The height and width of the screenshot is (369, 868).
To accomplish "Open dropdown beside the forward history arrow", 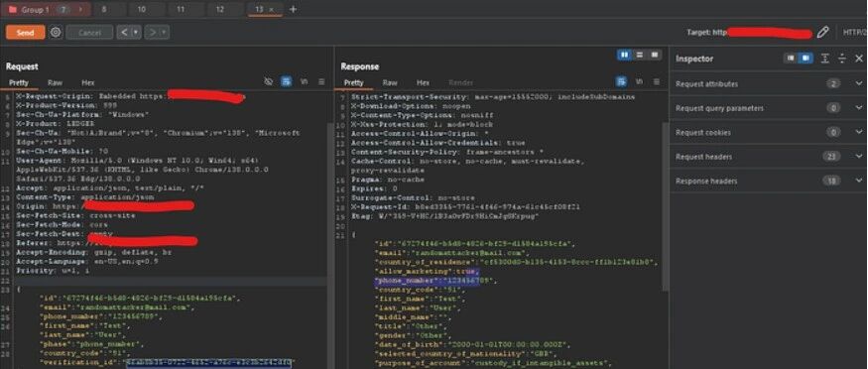I will click(164, 32).
